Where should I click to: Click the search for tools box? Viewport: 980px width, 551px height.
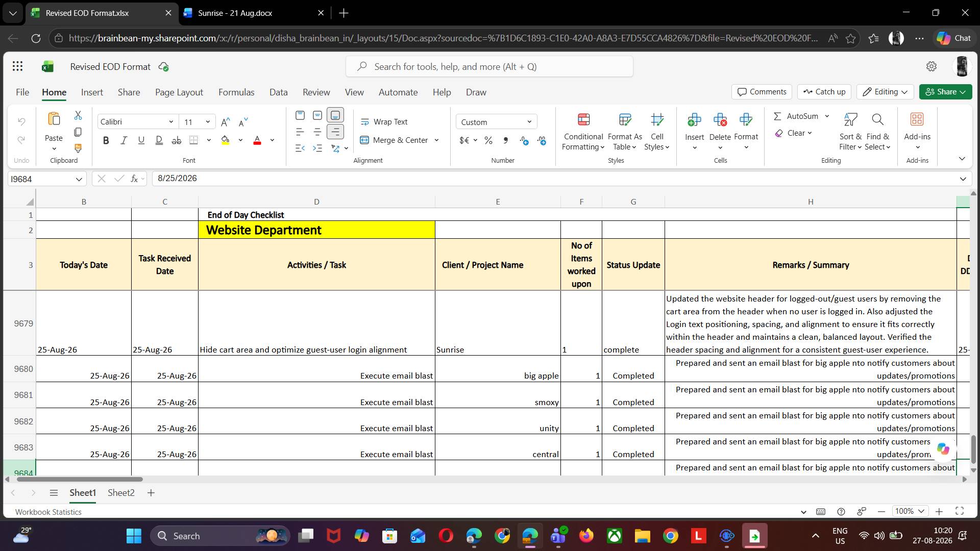(x=489, y=67)
